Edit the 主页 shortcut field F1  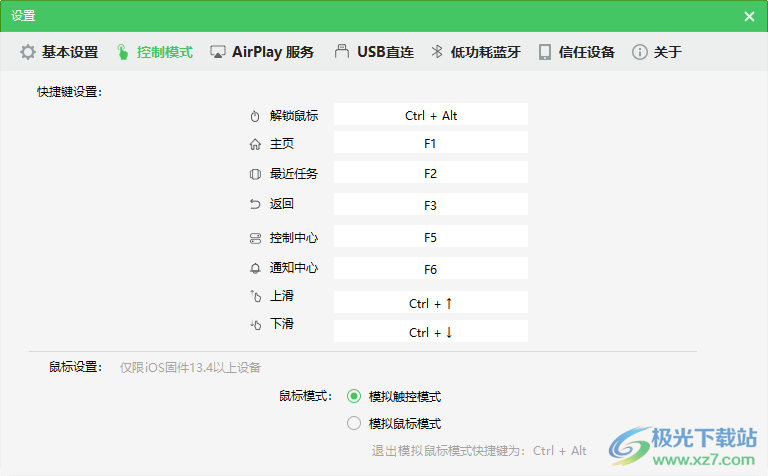point(431,142)
